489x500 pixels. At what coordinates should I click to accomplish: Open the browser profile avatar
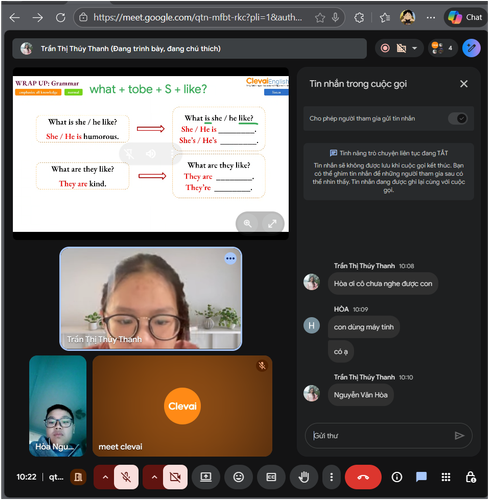pyautogui.click(x=407, y=17)
